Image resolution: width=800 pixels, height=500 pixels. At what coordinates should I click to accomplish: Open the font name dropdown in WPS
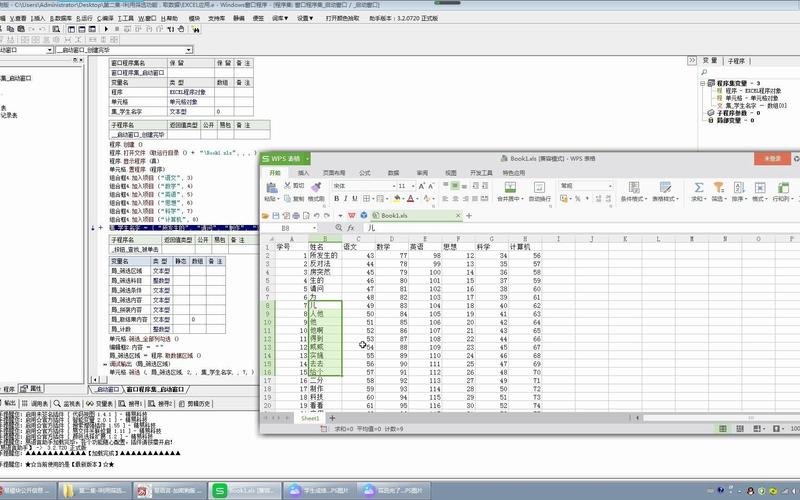394,186
